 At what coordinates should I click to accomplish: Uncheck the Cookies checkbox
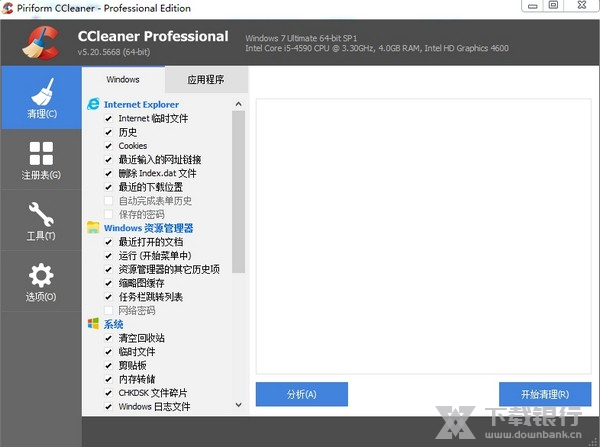[x=108, y=146]
